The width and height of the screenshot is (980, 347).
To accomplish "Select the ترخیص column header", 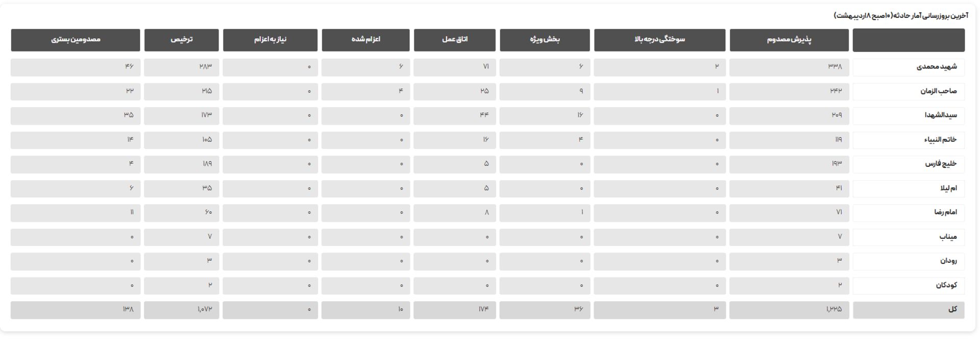I will point(181,40).
